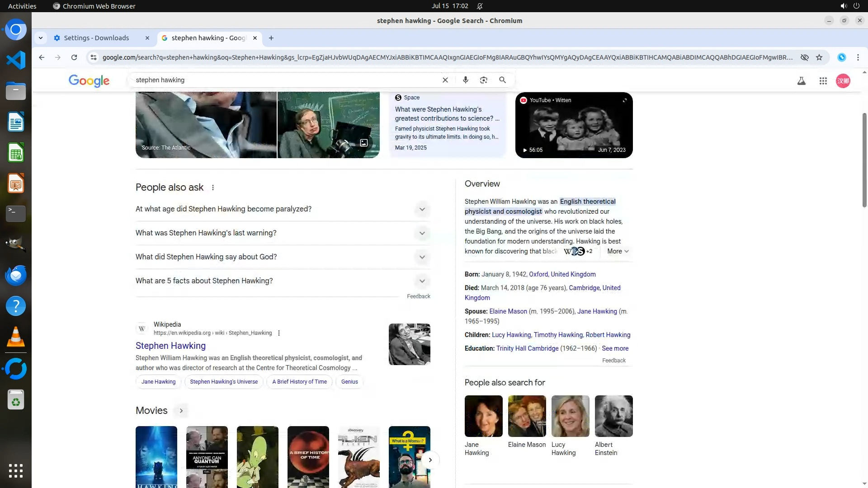Image resolution: width=868 pixels, height=488 pixels.
Task: Click the voice search microphone icon
Action: pyautogui.click(x=465, y=80)
